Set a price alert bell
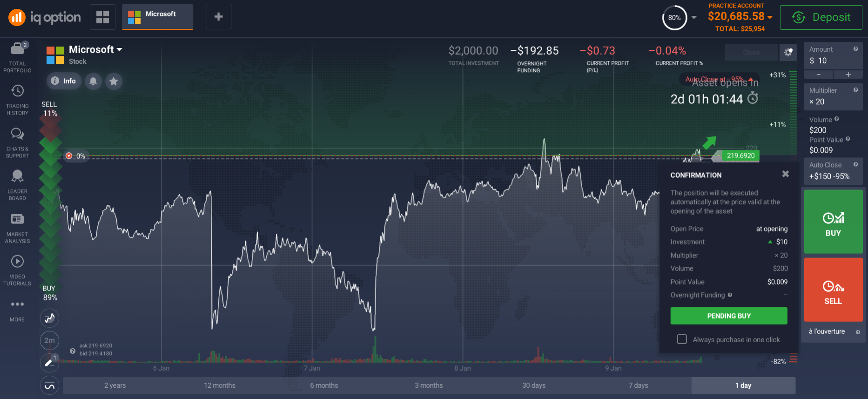Screen dimensions: 868x399 pyautogui.click(x=93, y=81)
